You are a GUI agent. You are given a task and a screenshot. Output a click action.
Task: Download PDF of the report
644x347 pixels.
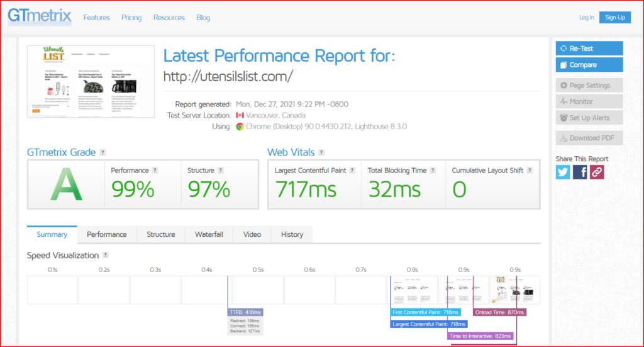(x=589, y=138)
